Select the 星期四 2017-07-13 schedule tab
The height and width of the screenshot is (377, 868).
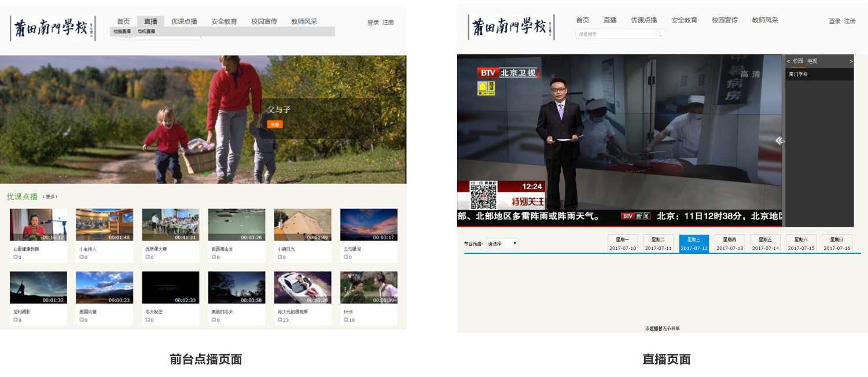tap(729, 243)
